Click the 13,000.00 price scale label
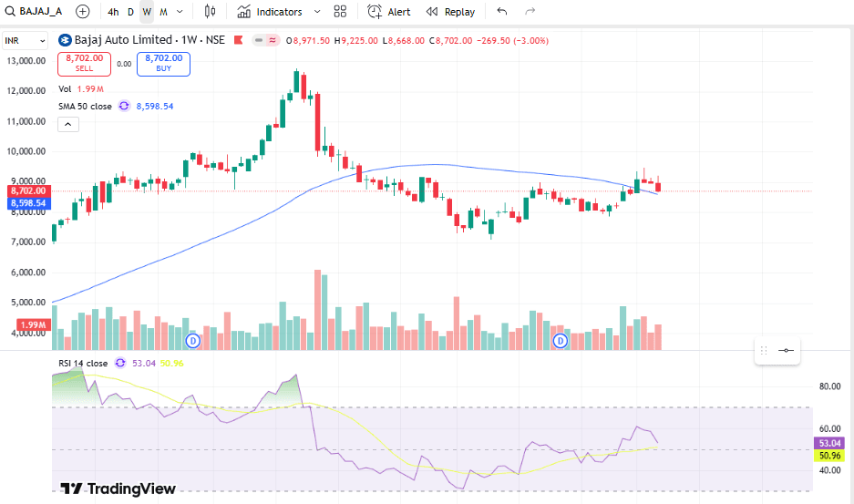 (26, 61)
